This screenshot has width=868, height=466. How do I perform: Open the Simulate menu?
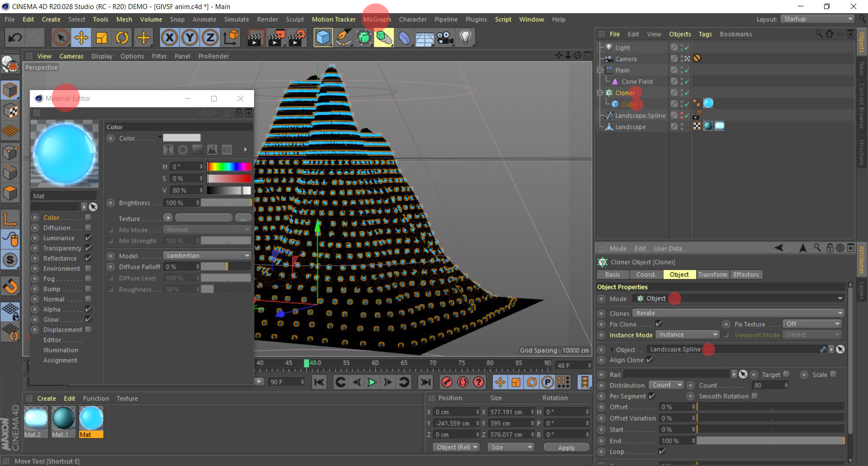point(236,19)
